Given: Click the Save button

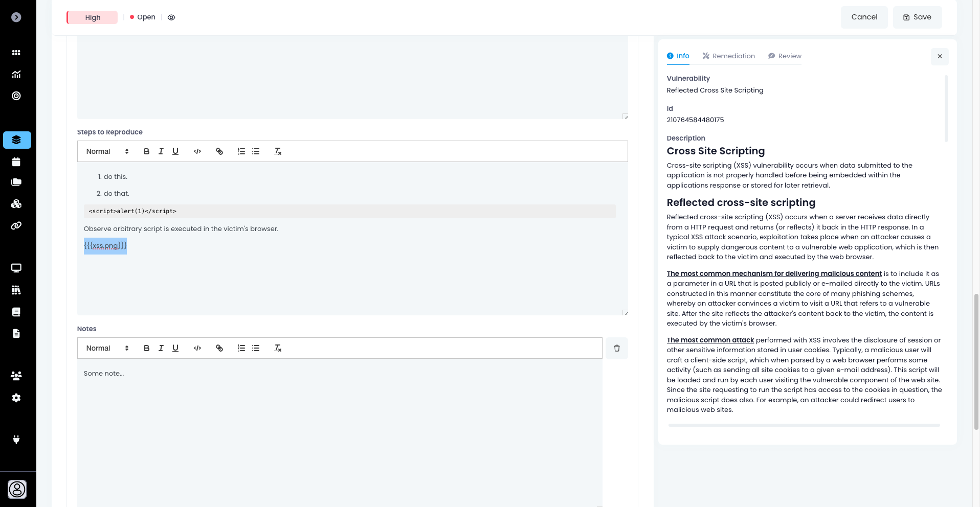Looking at the screenshot, I should (x=917, y=17).
